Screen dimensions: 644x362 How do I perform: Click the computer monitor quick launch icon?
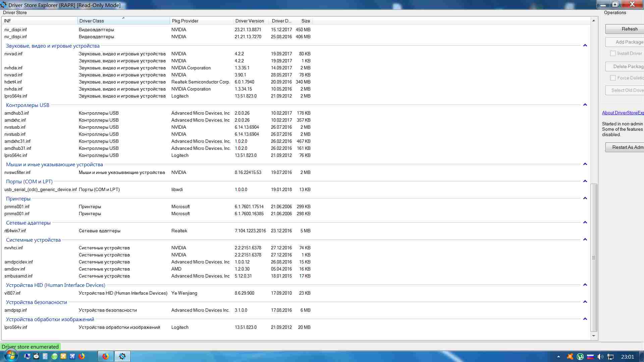click(x=28, y=356)
